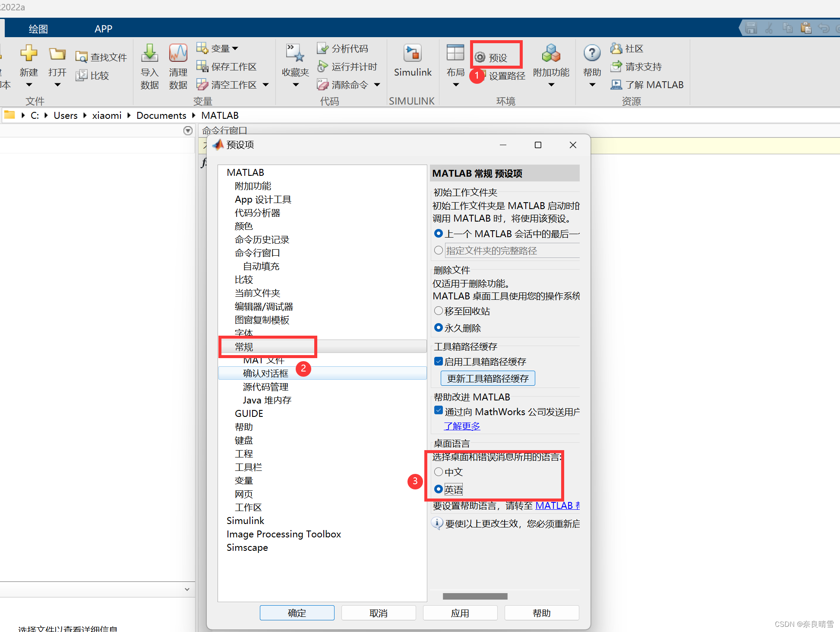Uncheck 启用工具箱路径缓存 checkbox

click(439, 361)
